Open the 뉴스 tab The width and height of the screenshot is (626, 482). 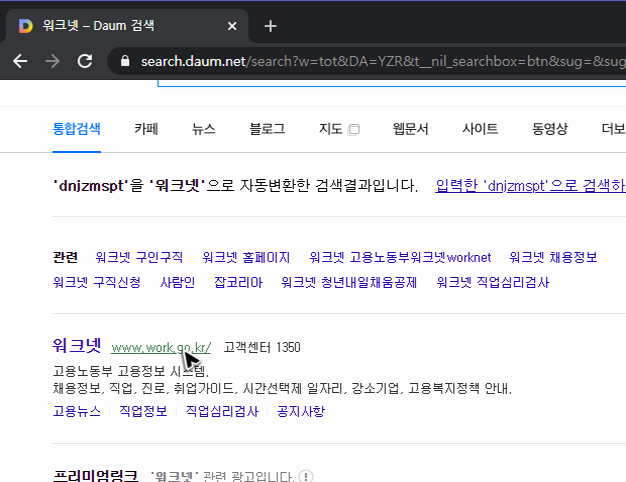(x=204, y=129)
